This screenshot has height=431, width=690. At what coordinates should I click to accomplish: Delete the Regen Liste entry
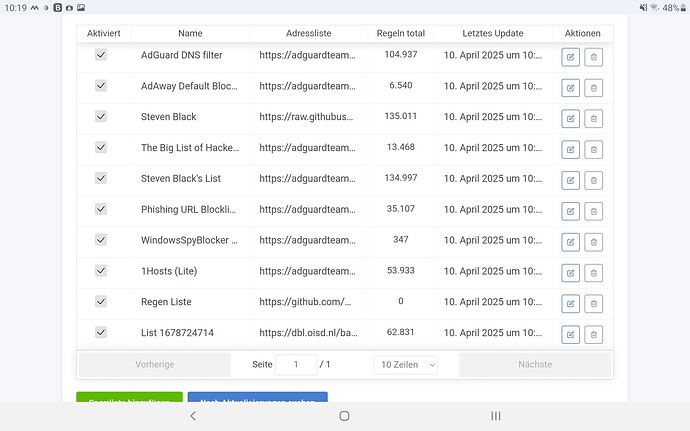[x=593, y=304]
